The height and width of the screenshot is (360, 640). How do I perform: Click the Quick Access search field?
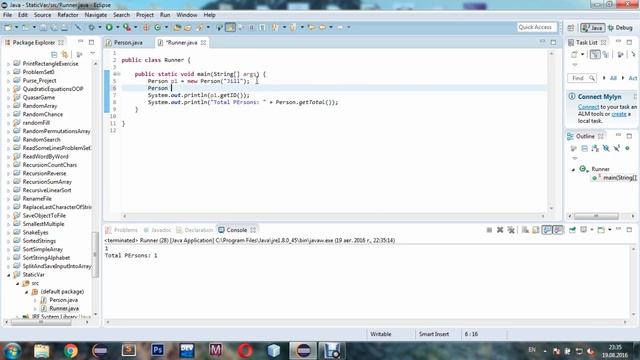click(537, 27)
